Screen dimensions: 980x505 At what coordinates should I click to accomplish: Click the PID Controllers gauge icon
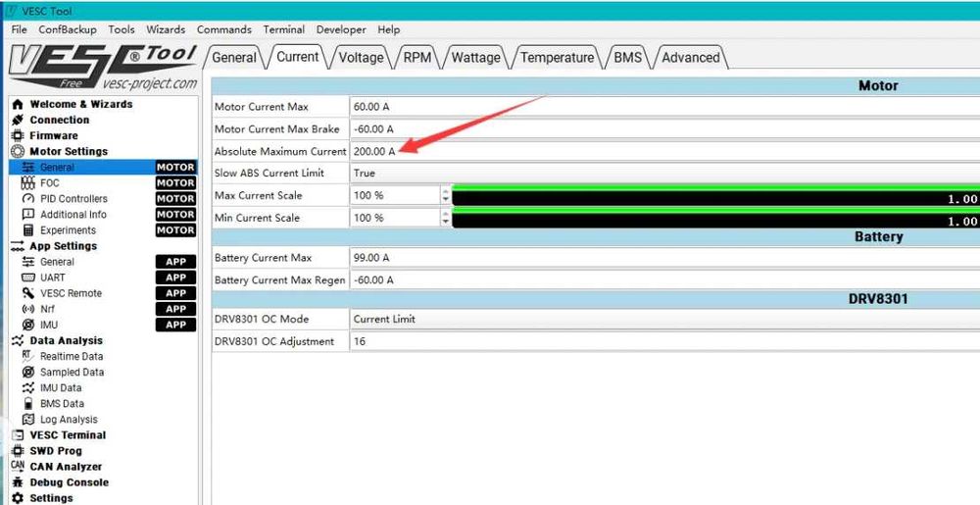(28, 199)
